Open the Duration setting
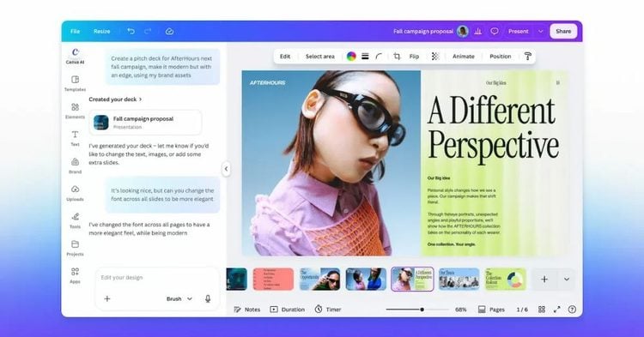 coord(288,310)
